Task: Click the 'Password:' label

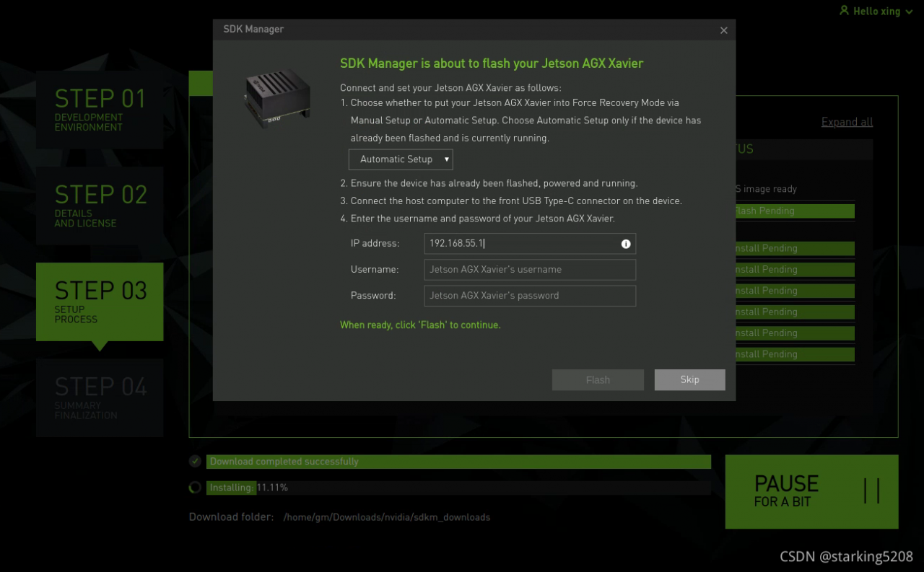Action: pos(373,296)
